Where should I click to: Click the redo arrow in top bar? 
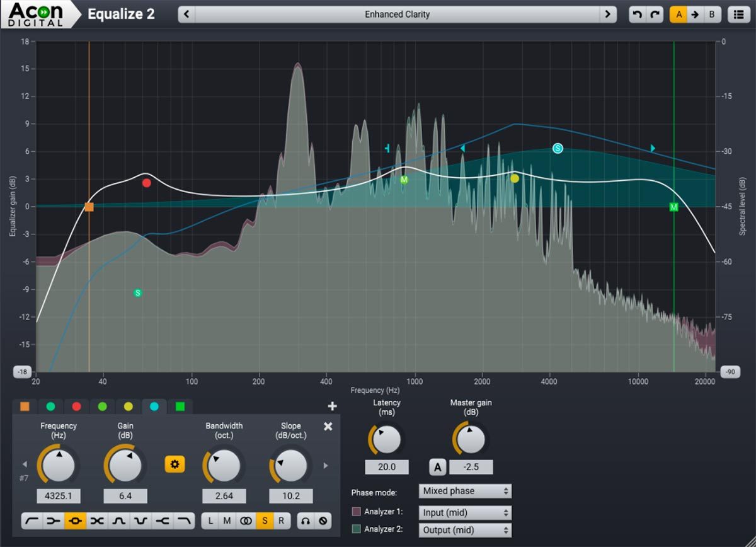(x=655, y=14)
